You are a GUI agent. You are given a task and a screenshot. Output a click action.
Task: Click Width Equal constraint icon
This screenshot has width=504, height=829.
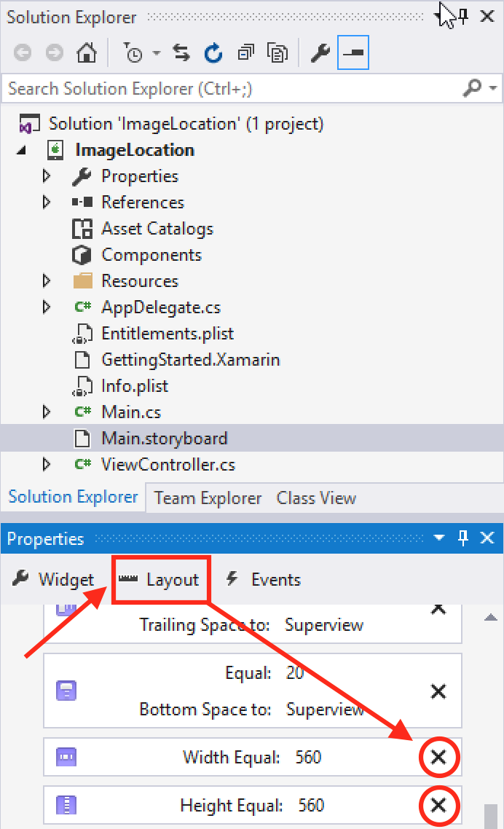[x=66, y=757]
